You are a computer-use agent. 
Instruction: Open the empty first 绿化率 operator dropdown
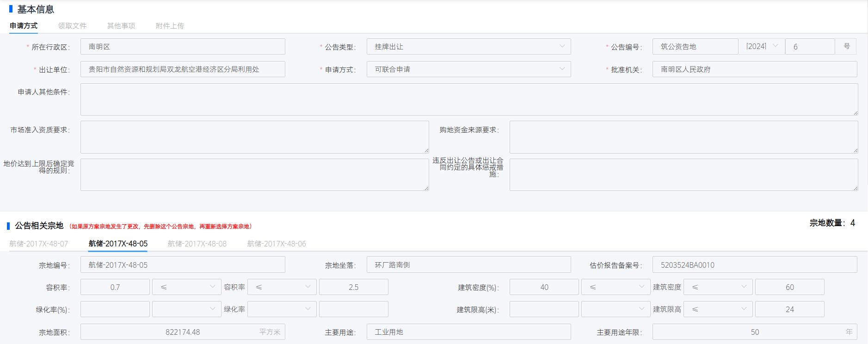[187, 309]
